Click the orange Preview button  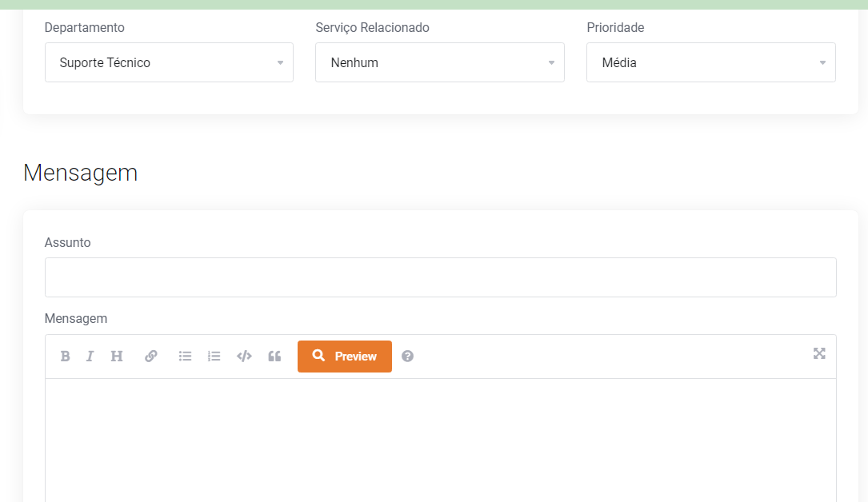(x=345, y=357)
